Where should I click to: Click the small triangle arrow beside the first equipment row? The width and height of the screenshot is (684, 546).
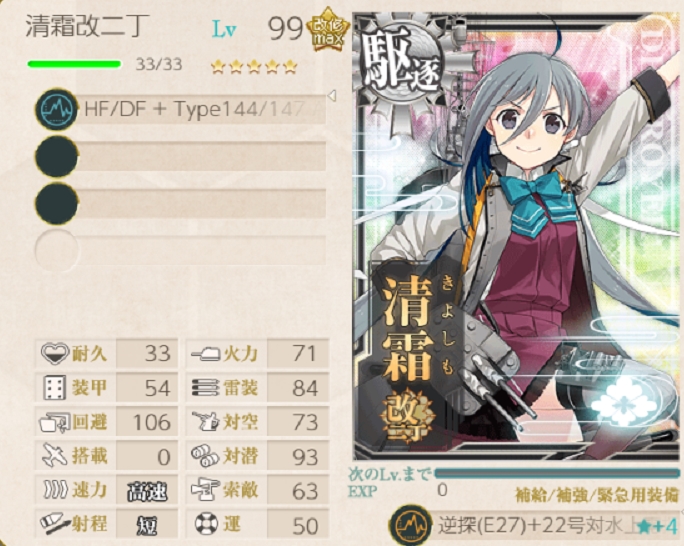332,96
